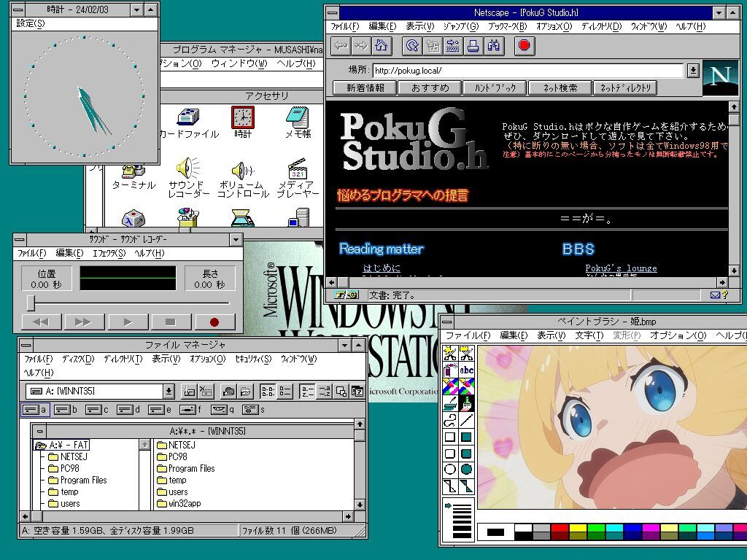This screenshot has height=560, width=747.
Task: Click Netscape's Back arrow toolbar button
Action: 341,46
